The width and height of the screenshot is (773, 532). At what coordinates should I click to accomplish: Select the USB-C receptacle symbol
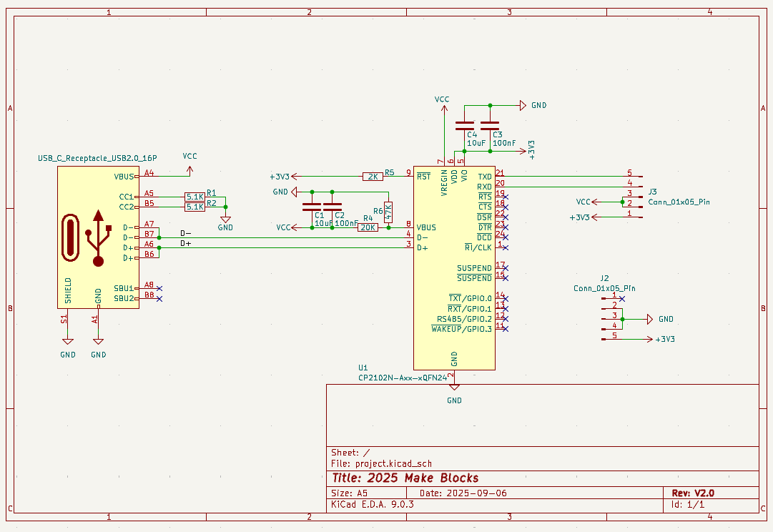click(97, 237)
